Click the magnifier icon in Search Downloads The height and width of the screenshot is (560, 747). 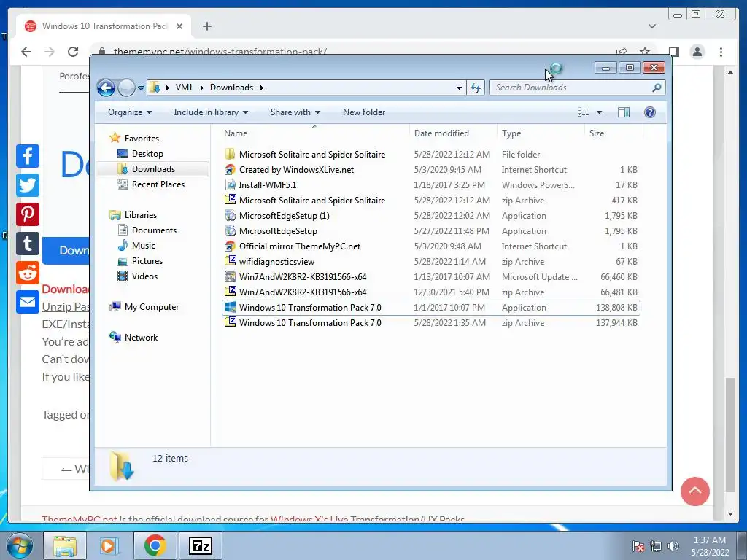coord(657,87)
